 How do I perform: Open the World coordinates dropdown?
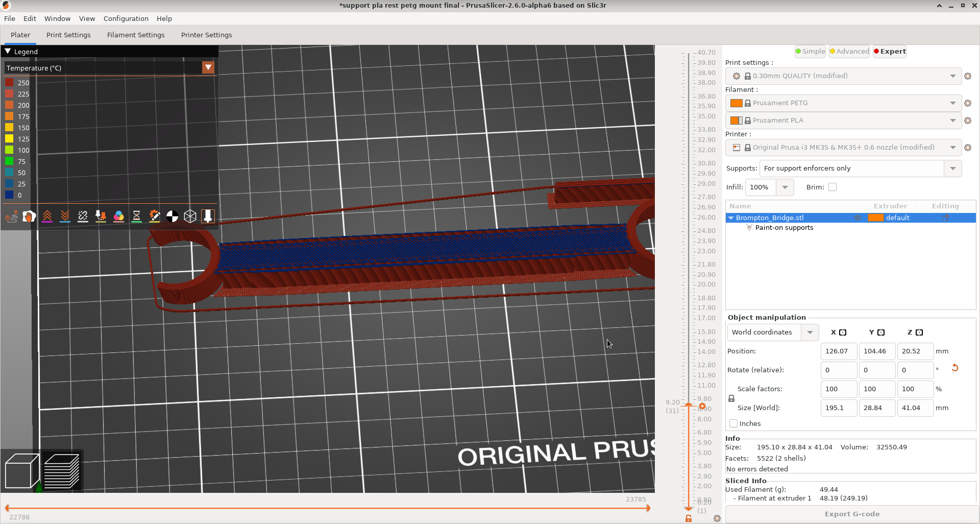point(810,332)
